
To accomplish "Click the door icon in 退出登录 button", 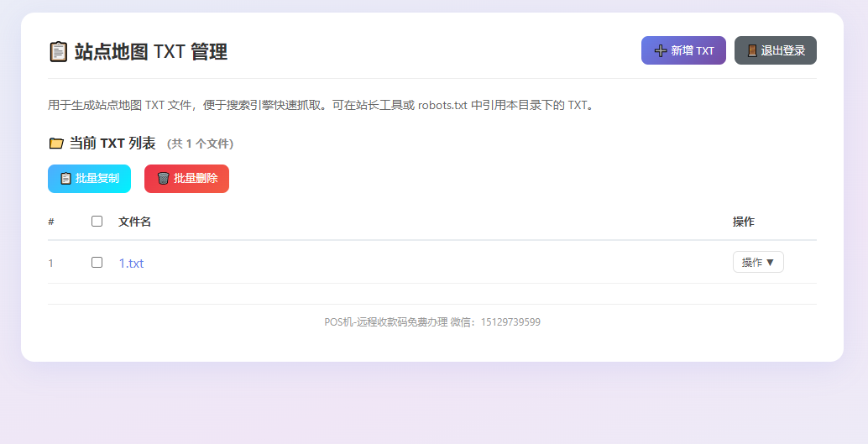I will coord(751,50).
